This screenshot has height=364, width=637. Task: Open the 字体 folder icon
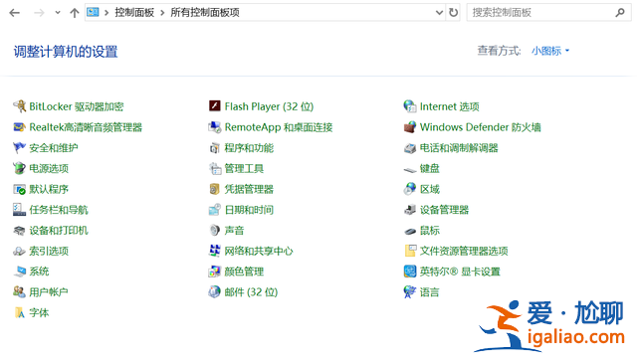click(x=19, y=313)
